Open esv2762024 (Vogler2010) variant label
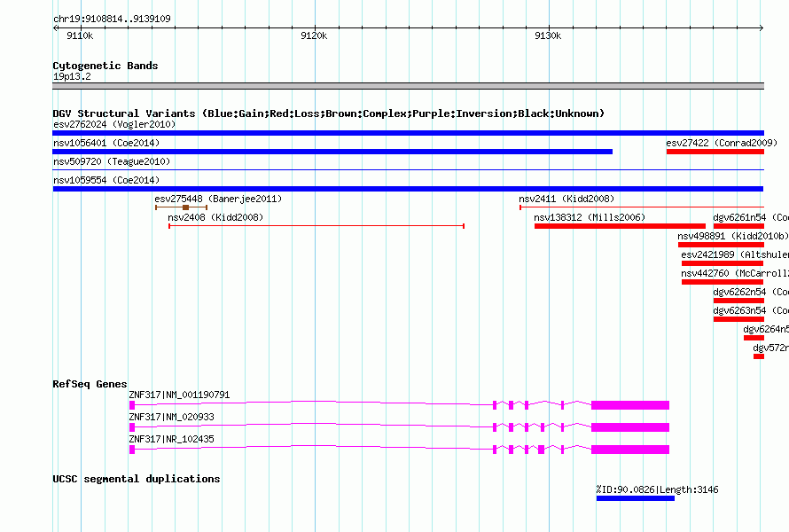This screenshot has width=789, height=532. (x=114, y=124)
